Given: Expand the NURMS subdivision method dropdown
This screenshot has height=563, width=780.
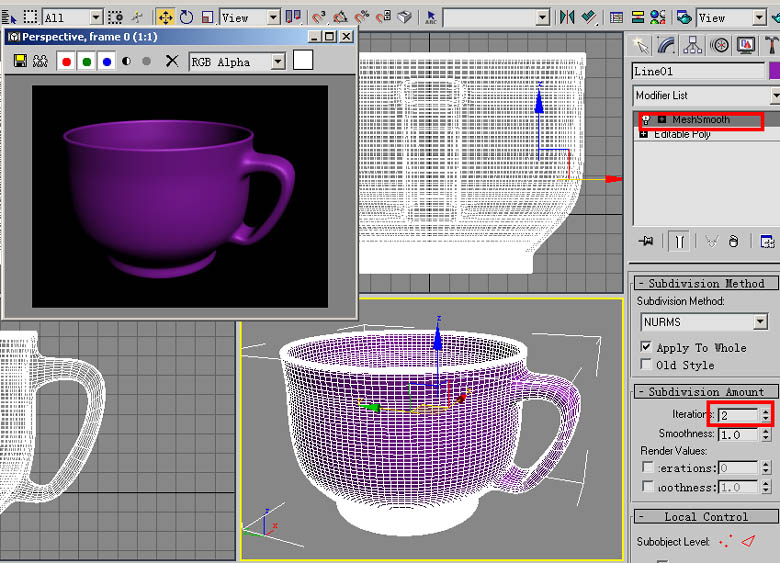Looking at the screenshot, I should click(x=760, y=322).
